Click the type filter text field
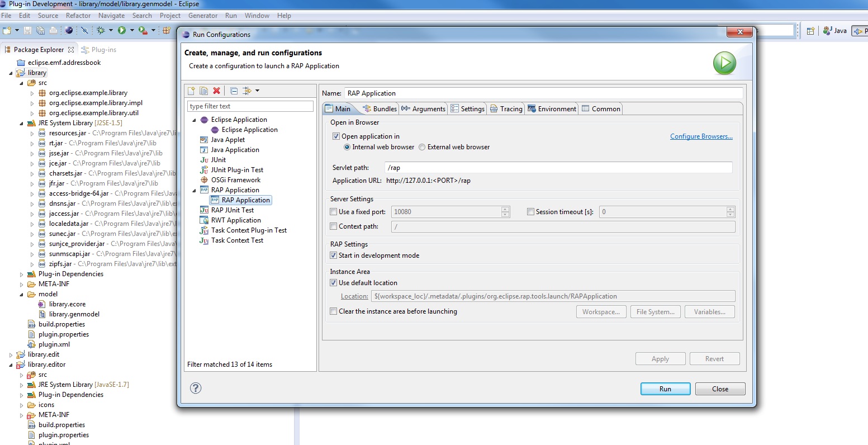868x445 pixels. point(250,106)
